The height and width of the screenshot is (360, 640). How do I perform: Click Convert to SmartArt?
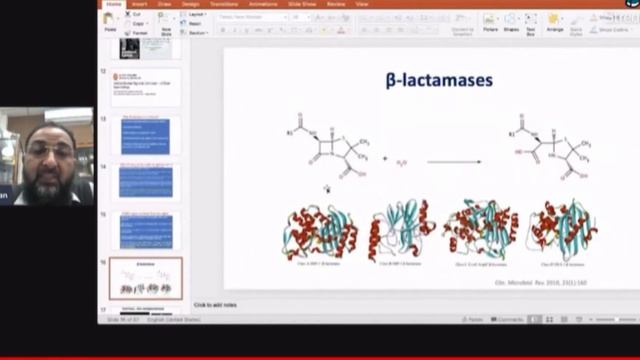(x=462, y=24)
